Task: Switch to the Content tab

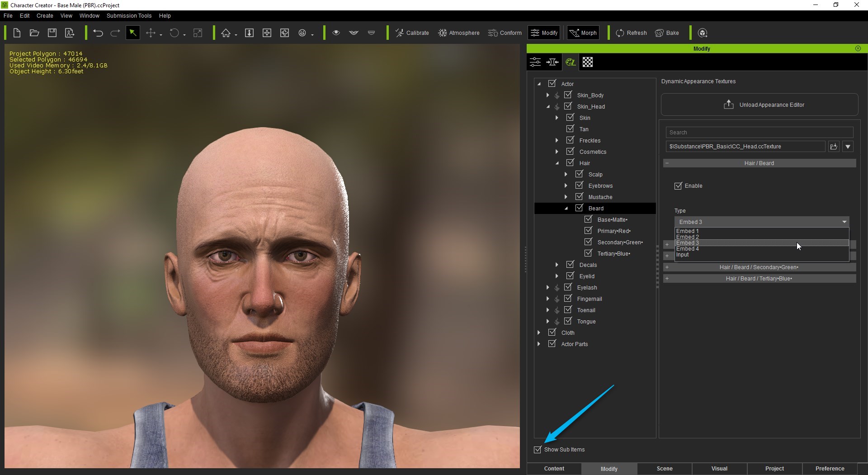Action: point(554,469)
